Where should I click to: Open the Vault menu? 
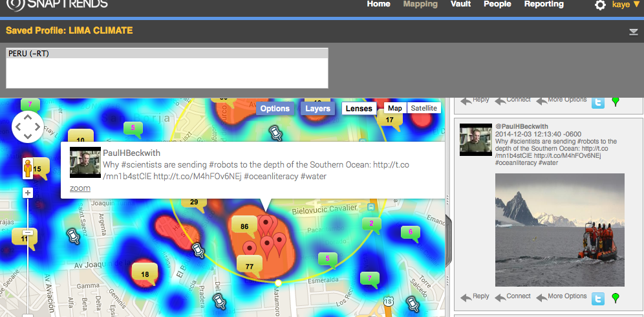click(460, 4)
